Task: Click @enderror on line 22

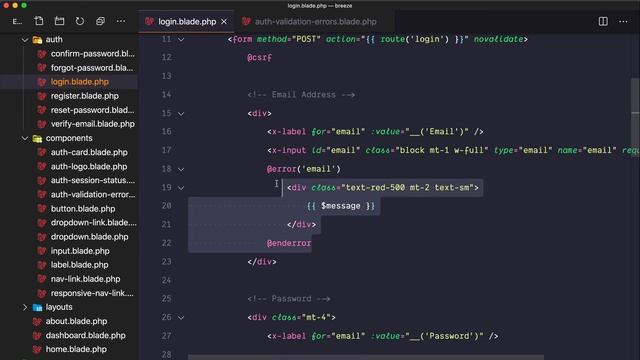Action: click(x=289, y=243)
